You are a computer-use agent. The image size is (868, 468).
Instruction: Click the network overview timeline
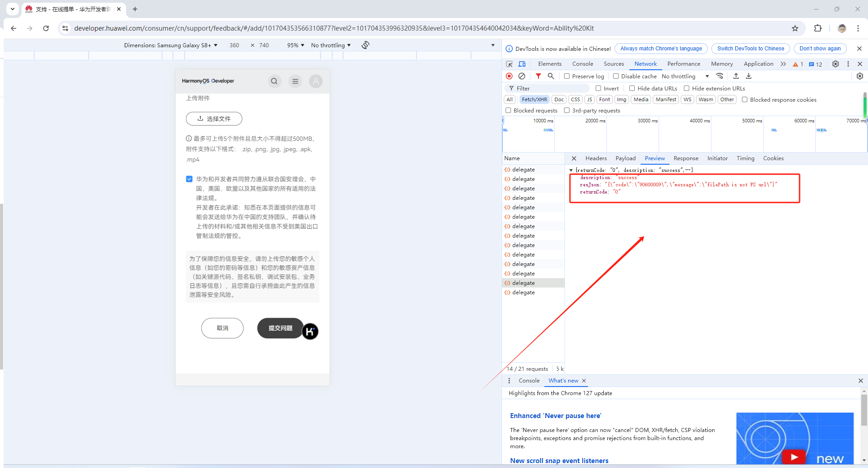tap(684, 134)
